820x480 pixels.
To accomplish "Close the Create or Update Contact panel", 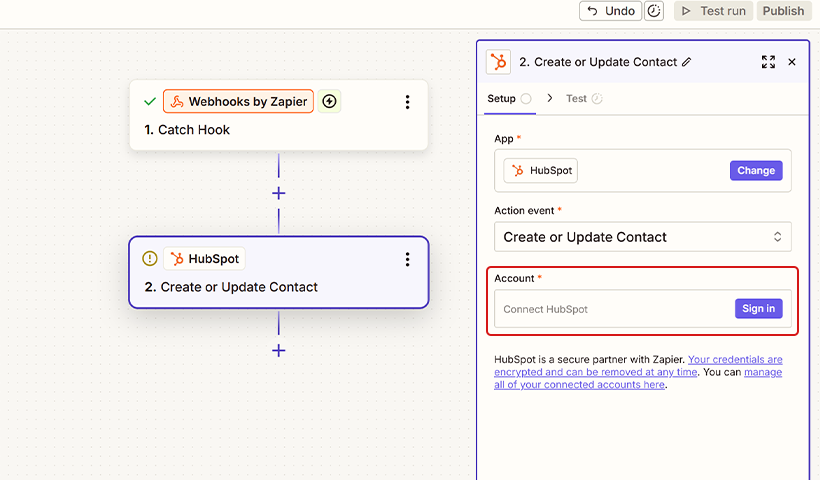I will [792, 62].
